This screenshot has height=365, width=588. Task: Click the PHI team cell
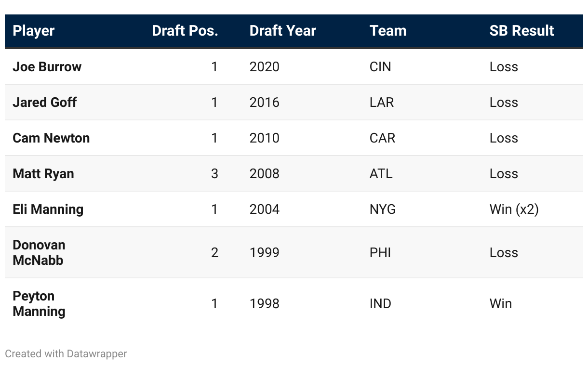380,252
